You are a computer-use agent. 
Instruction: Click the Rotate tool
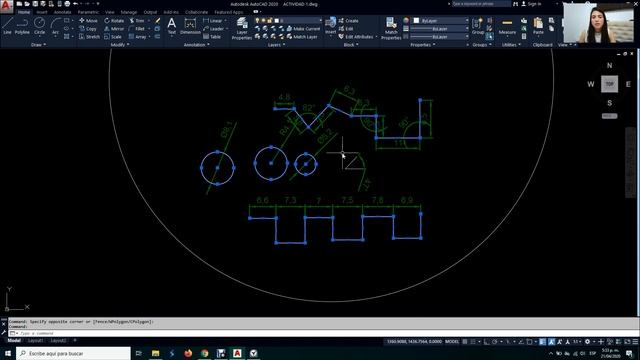coord(114,20)
